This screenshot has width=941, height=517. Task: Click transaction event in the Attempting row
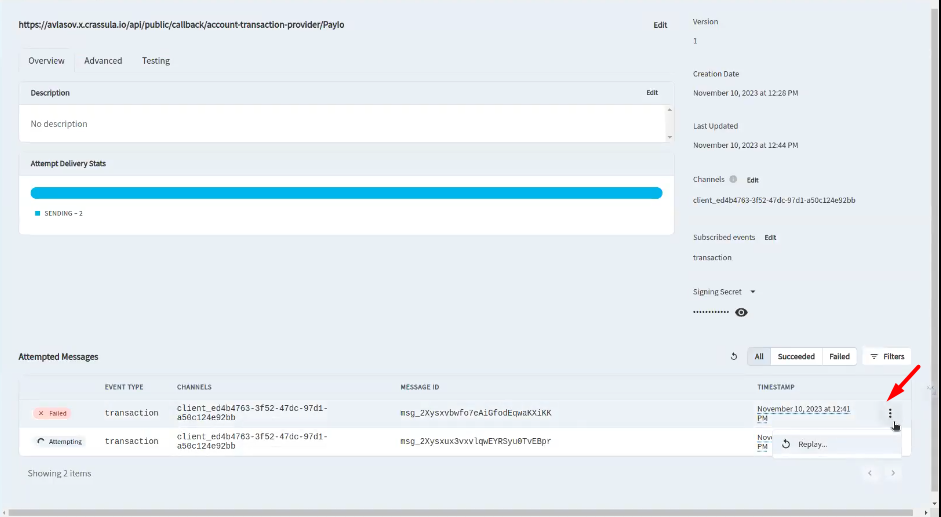pos(131,441)
